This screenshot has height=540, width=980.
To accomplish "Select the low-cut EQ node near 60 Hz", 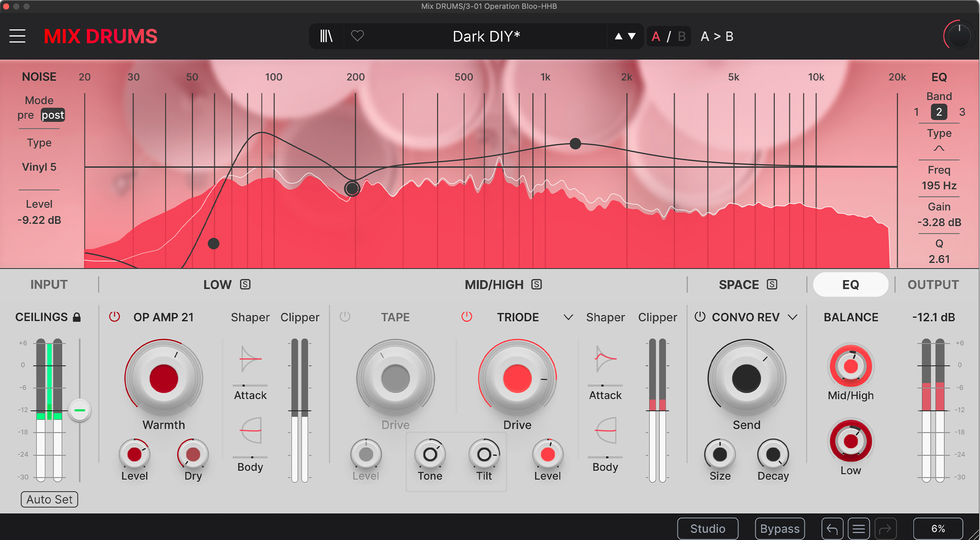I will click(x=214, y=243).
